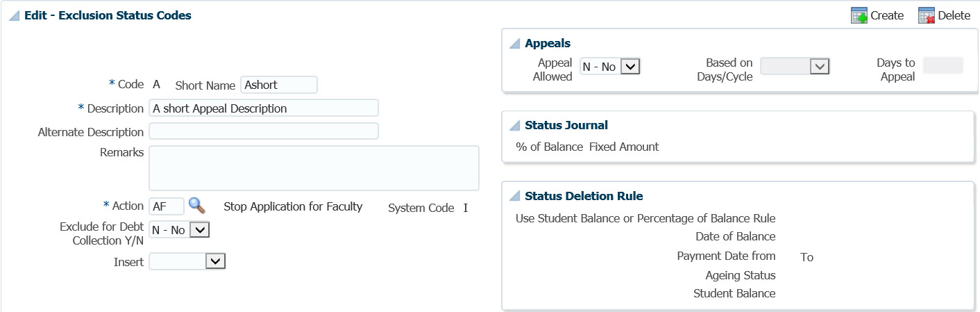The width and height of the screenshot is (980, 312).
Task: Open the Insert dropdown
Action: click(x=187, y=261)
